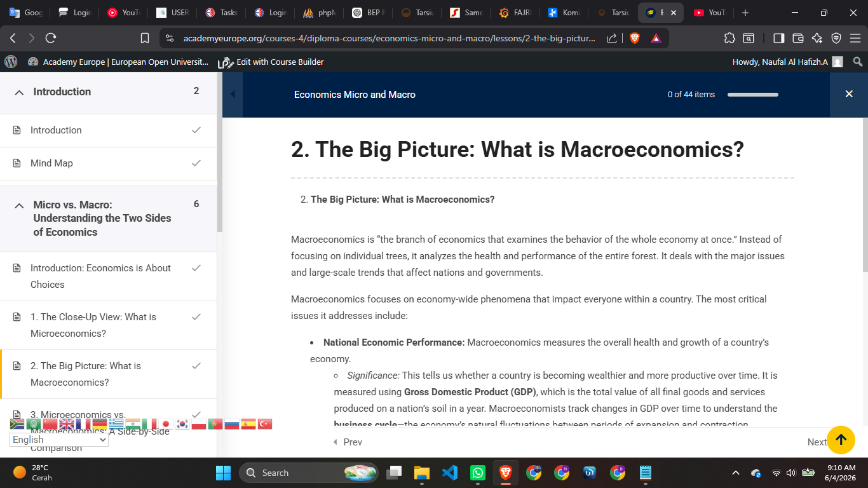Select the Greek flag translation icon
868x488 pixels.
[116, 424]
